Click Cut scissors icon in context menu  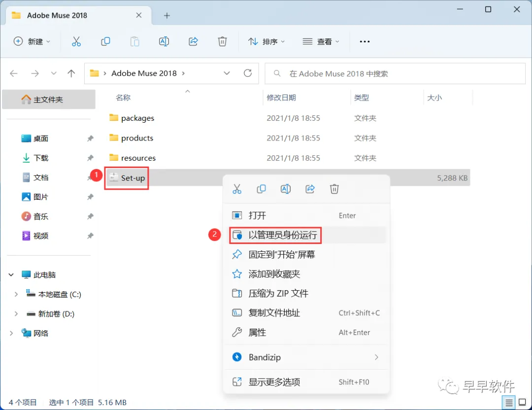tap(237, 189)
